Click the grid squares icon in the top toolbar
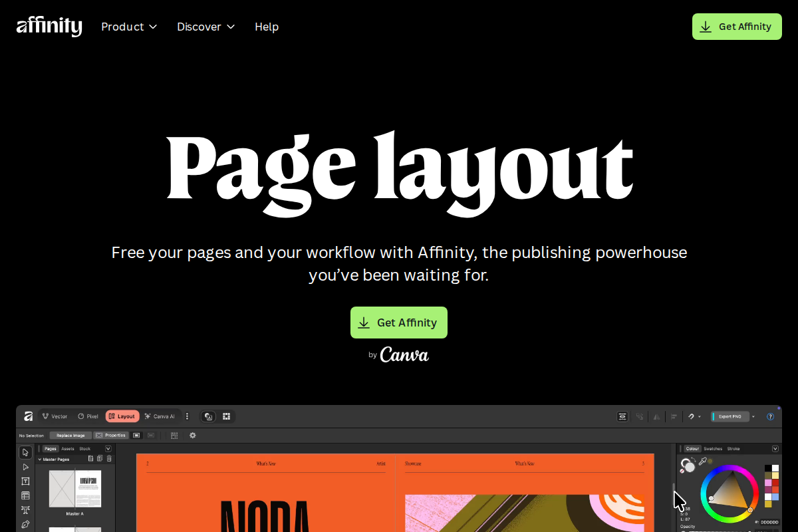Image resolution: width=798 pixels, height=532 pixels. click(x=227, y=416)
